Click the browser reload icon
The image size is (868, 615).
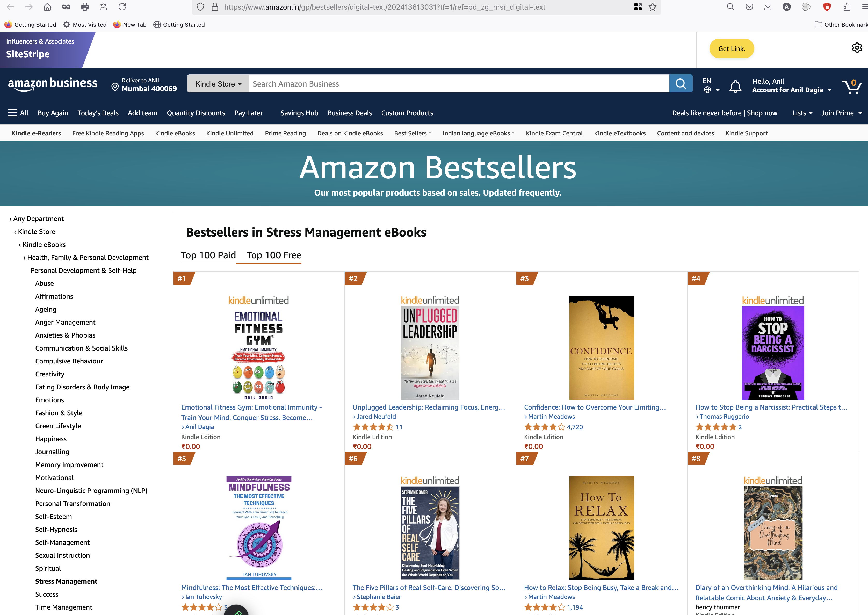tap(122, 7)
